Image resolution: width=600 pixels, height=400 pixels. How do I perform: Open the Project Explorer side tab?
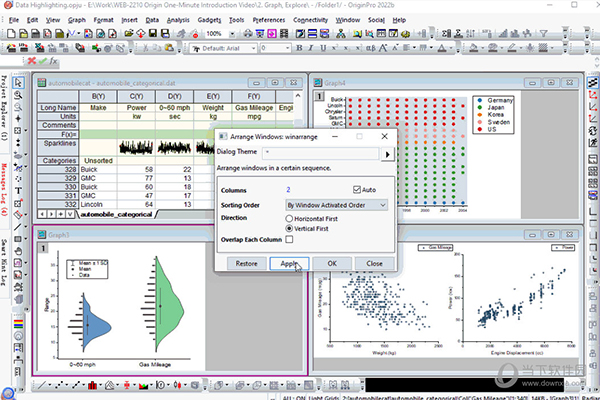tap(4, 108)
